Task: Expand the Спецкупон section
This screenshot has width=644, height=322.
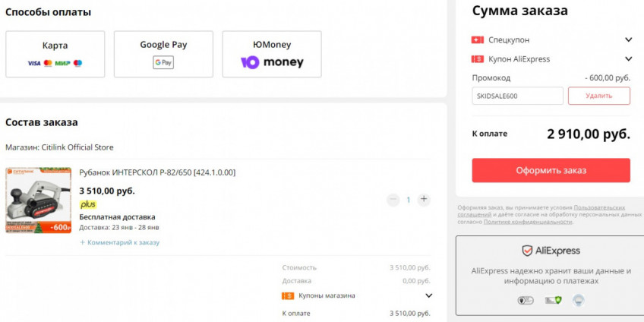Action: pyautogui.click(x=628, y=39)
